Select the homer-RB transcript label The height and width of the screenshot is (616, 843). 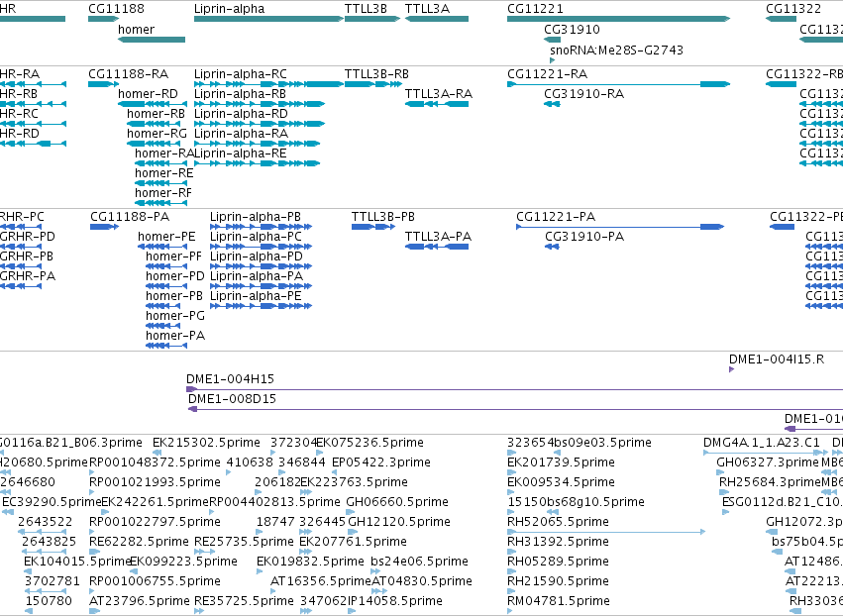[x=156, y=114]
